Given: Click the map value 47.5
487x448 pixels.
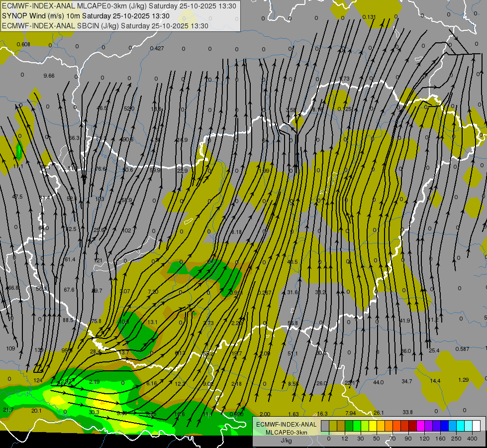Looking at the screenshot, I should coord(17,197).
